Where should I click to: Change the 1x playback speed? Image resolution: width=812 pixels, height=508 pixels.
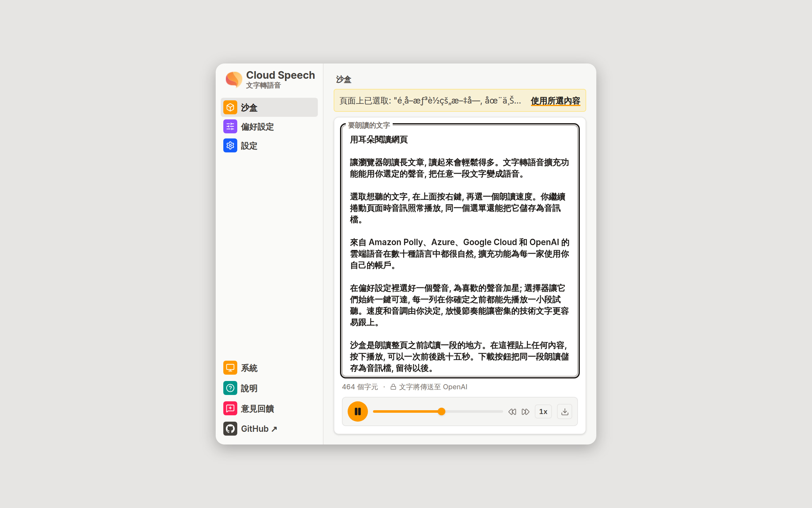coord(543,411)
